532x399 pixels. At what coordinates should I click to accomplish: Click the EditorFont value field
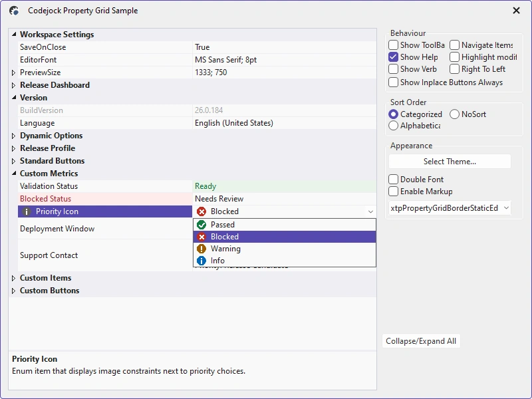pyautogui.click(x=285, y=60)
